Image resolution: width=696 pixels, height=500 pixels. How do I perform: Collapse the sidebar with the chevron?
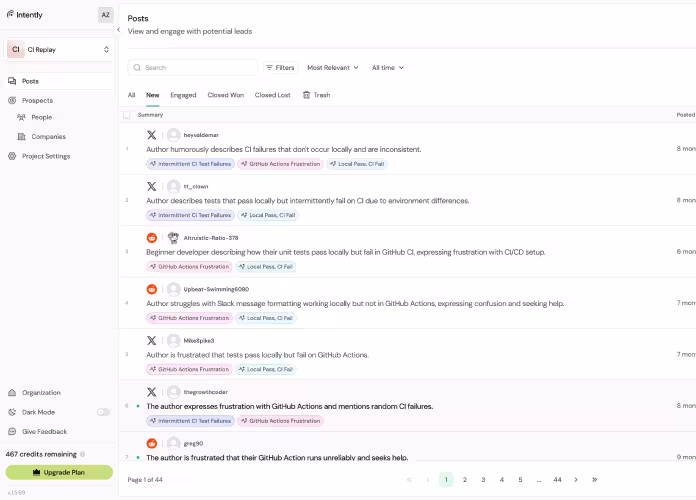click(x=118, y=30)
